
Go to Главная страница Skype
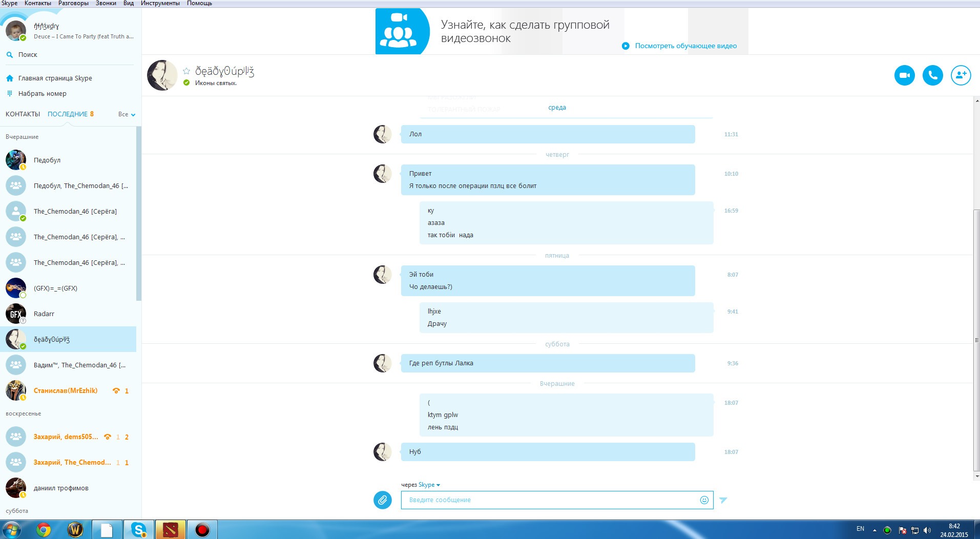55,78
